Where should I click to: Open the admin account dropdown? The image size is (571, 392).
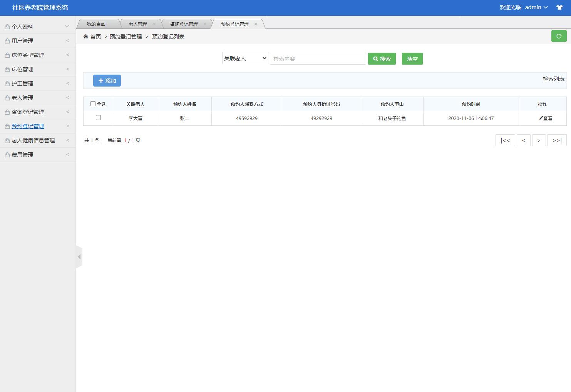536,7
